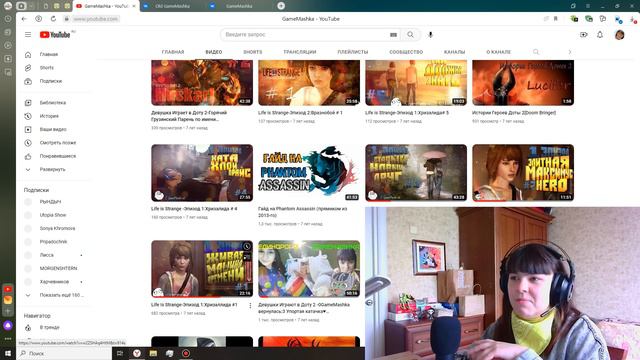Viewport: 640px width, 360px height.
Task: Open the 22:16 Life is Strange #1 thumbnail
Action: click(202, 269)
